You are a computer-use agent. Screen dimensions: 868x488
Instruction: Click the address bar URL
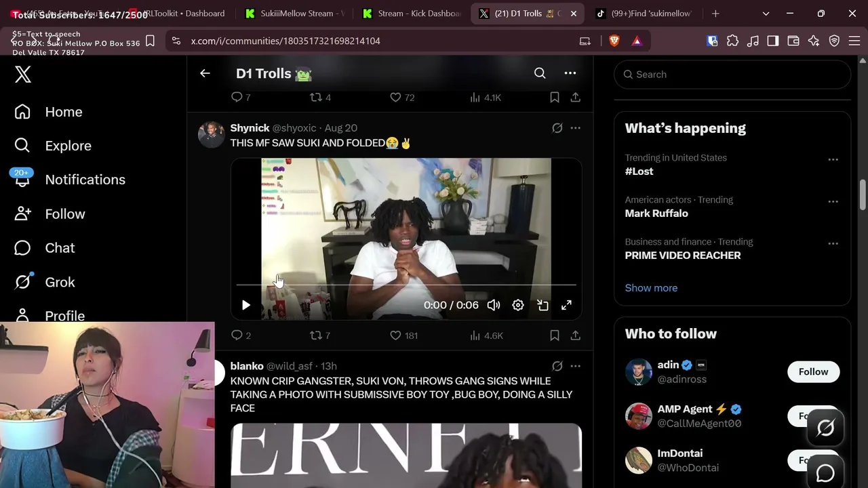click(x=285, y=41)
